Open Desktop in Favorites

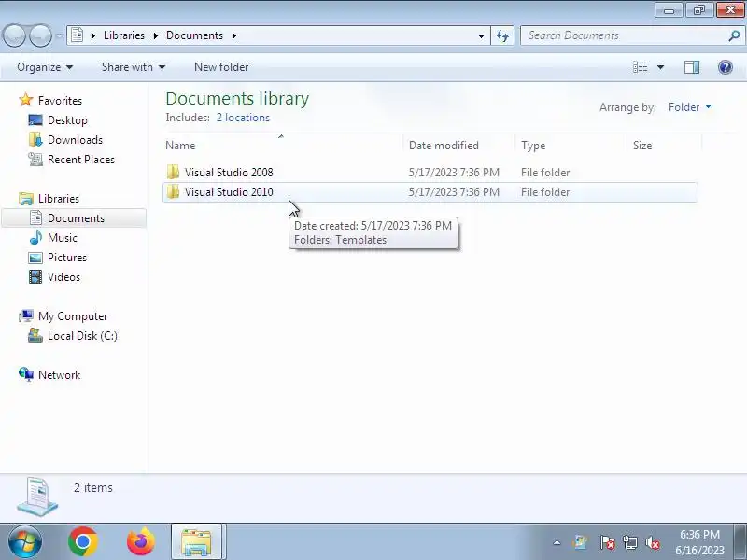[67, 120]
